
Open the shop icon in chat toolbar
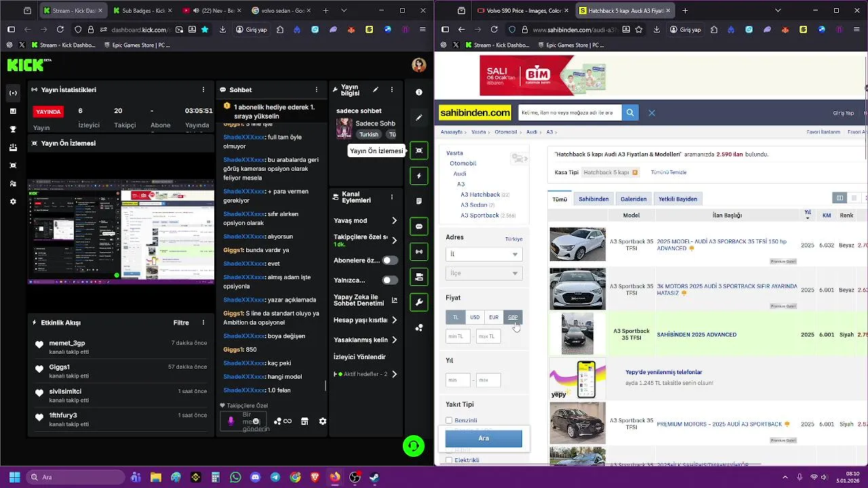(x=304, y=421)
